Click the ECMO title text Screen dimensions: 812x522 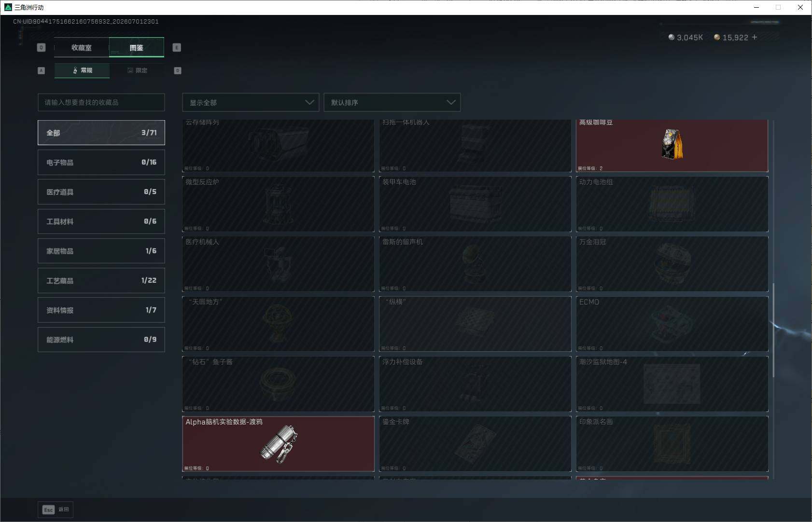[589, 302]
